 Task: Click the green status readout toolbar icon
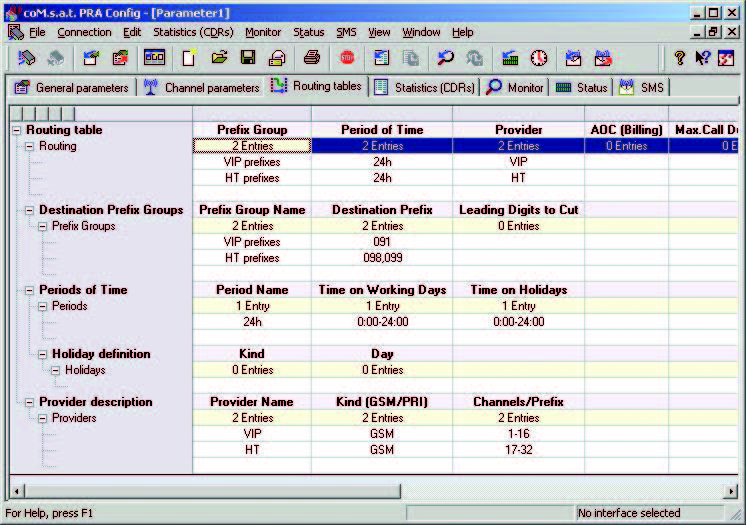click(x=510, y=58)
